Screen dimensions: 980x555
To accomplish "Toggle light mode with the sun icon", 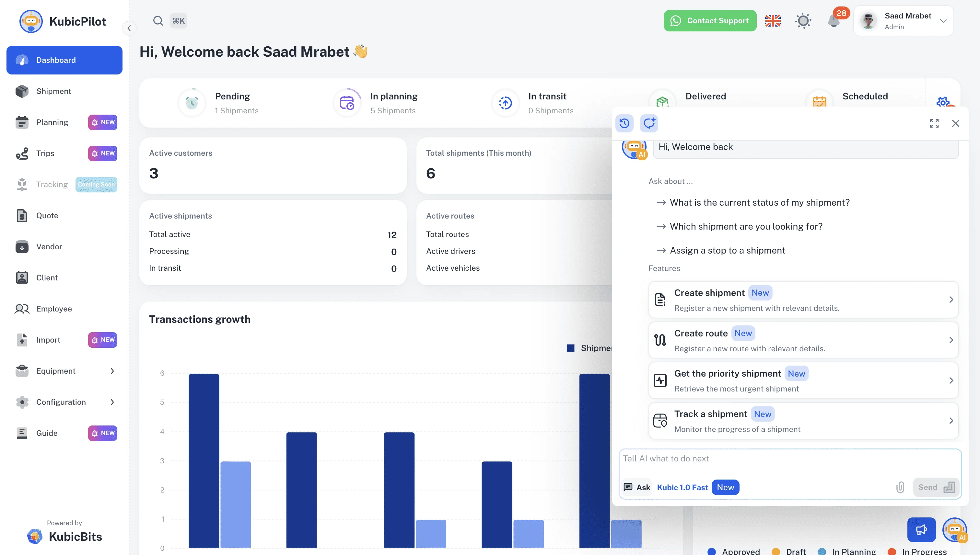I will coord(803,21).
